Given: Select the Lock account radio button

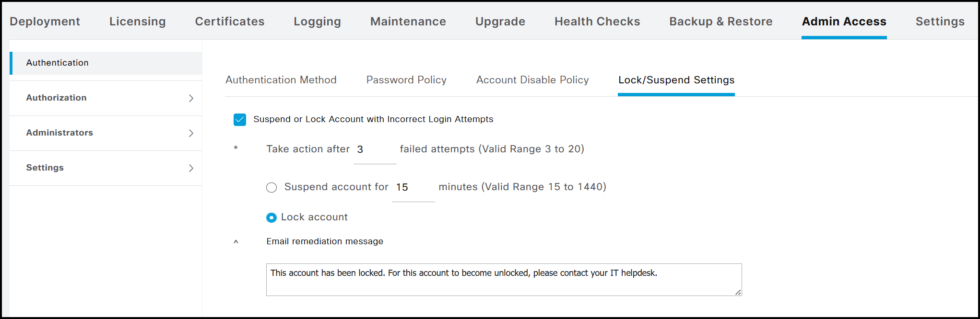Looking at the screenshot, I should pyautogui.click(x=272, y=217).
